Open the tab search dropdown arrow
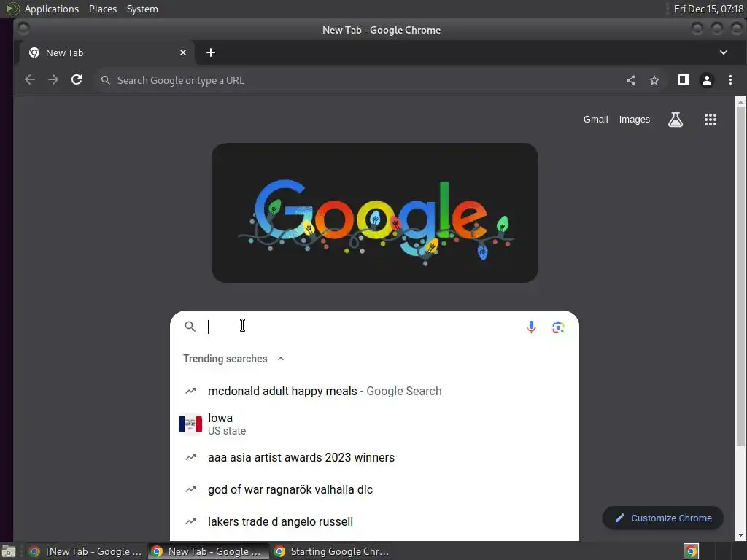The image size is (747, 560). point(723,52)
